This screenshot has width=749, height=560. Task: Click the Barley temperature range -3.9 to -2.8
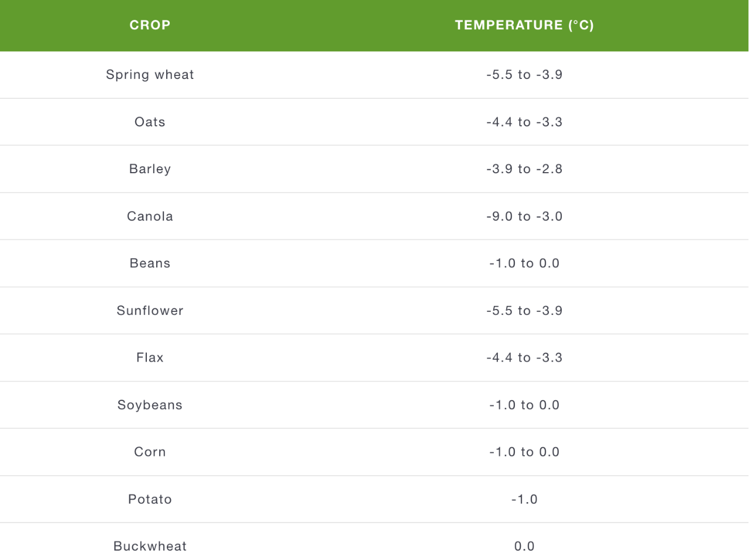(x=524, y=169)
